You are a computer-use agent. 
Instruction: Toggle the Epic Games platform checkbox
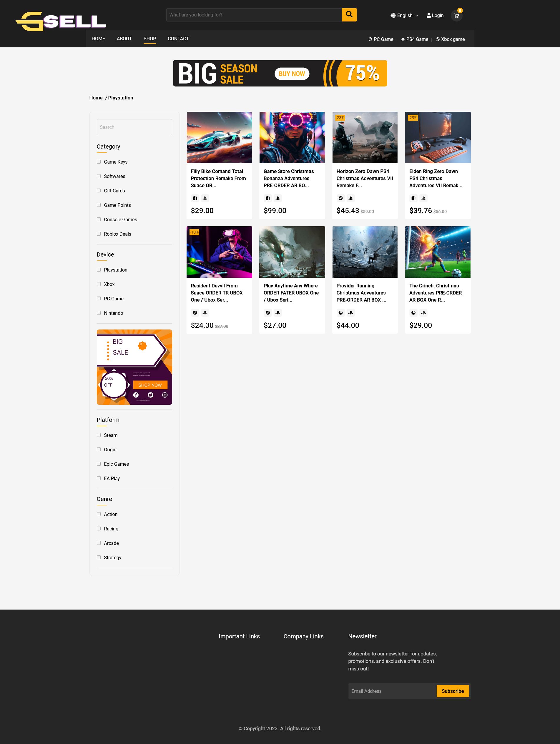pos(99,464)
